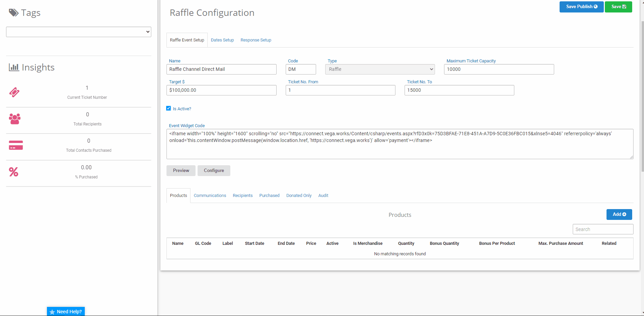
Task: Add a new product with Add button
Action: pyautogui.click(x=619, y=214)
